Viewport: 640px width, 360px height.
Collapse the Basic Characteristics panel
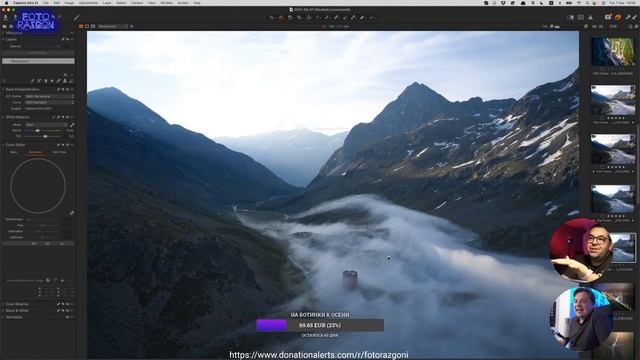[3, 89]
